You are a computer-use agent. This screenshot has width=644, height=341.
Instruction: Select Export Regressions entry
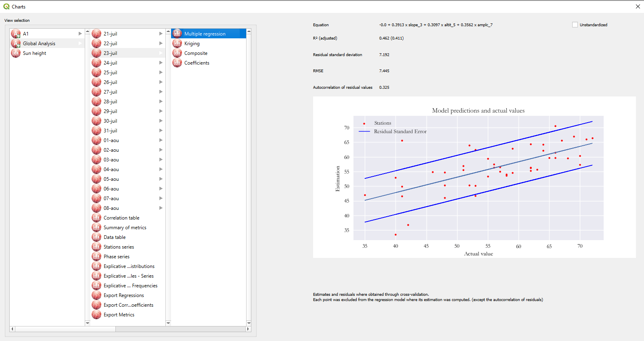(x=123, y=295)
